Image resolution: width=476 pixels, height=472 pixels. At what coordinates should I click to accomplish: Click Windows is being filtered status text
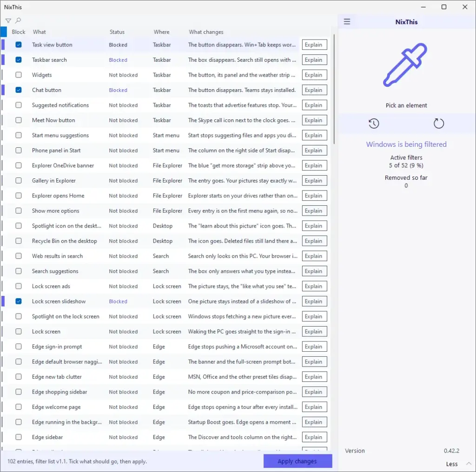(x=406, y=144)
